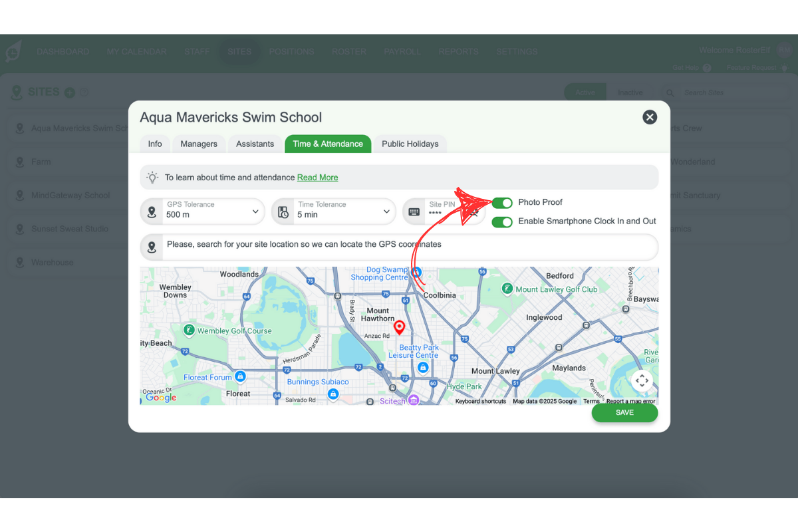Open the Managers tab
Viewport: 798px width, 532px height.
[198, 144]
